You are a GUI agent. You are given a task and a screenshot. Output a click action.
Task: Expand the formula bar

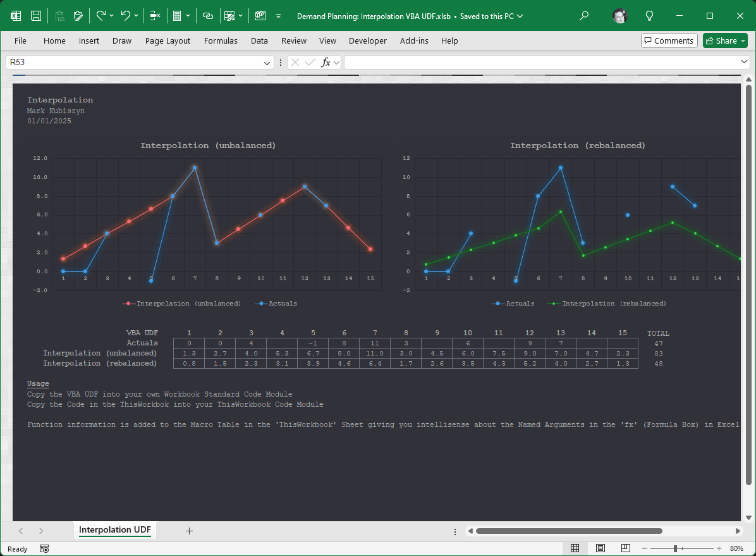point(744,62)
